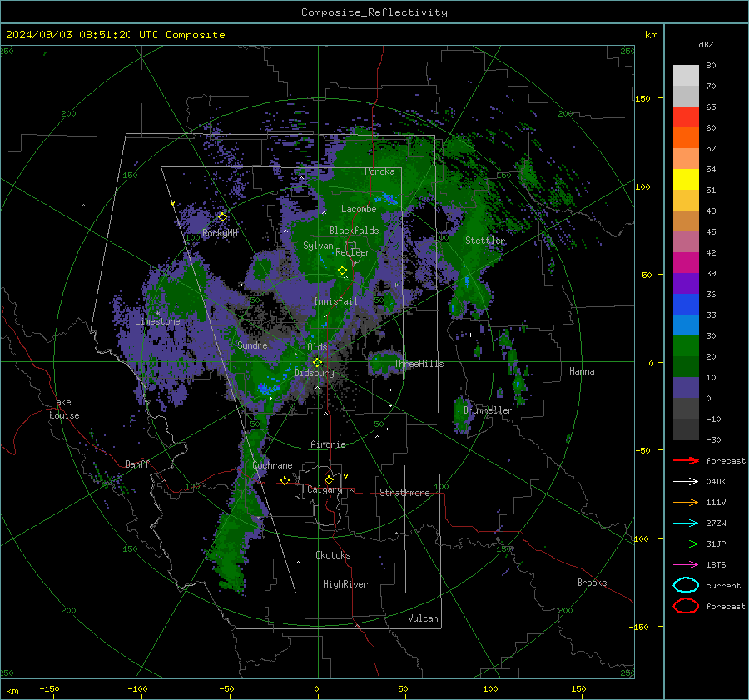Click the yellow diamond marker above Calgary label
The width and height of the screenshot is (749, 700).
329,479
